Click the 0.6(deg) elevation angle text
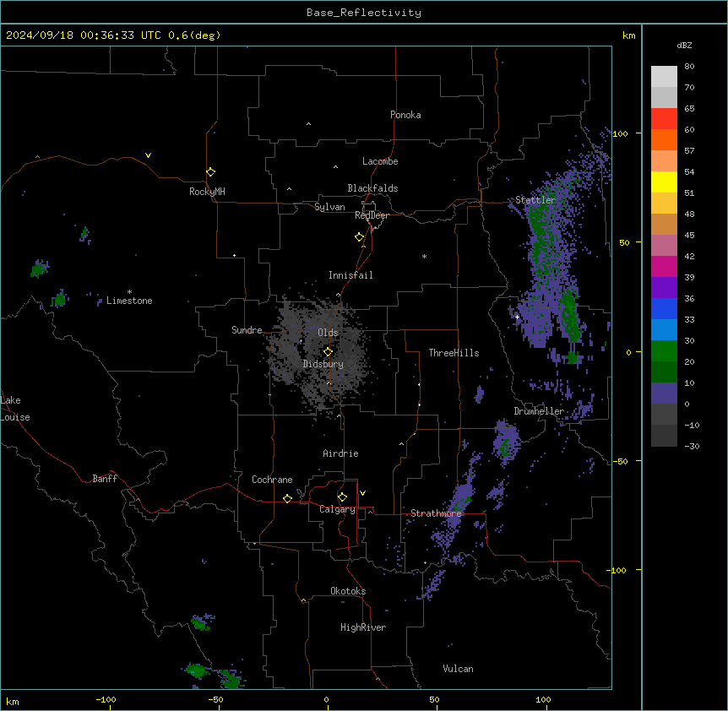Image resolution: width=728 pixels, height=711 pixels. 194,35
